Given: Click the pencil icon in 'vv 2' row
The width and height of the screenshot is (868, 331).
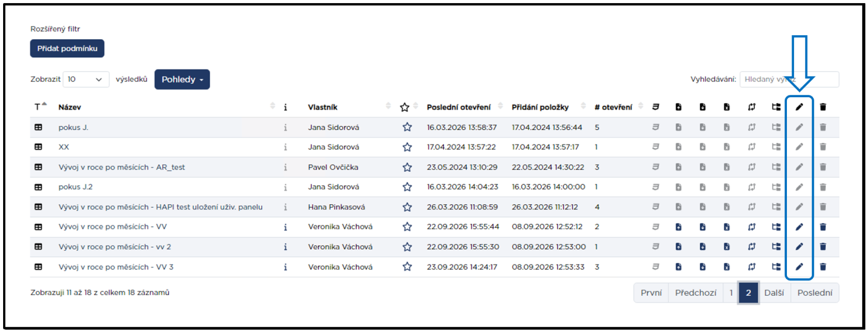Looking at the screenshot, I should click(x=799, y=247).
